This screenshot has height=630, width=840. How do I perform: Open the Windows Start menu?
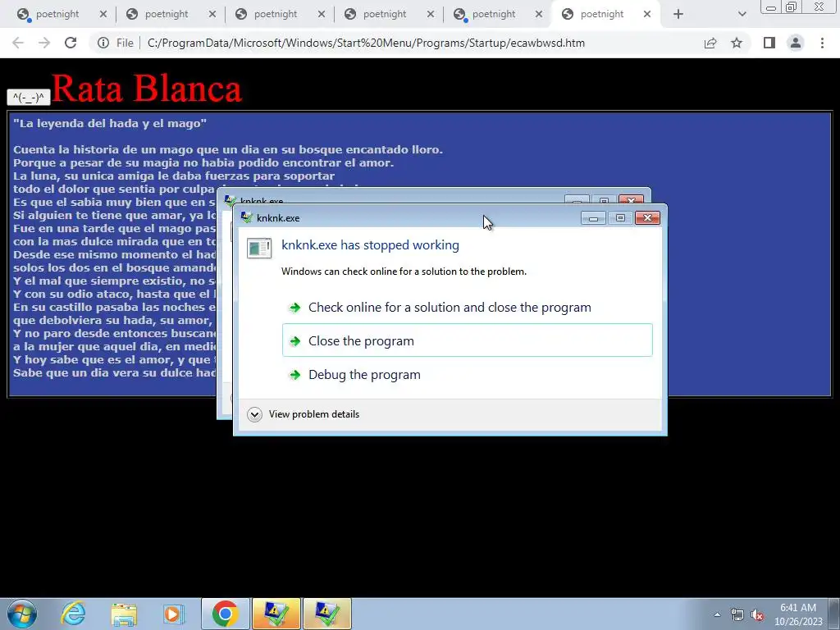[22, 614]
